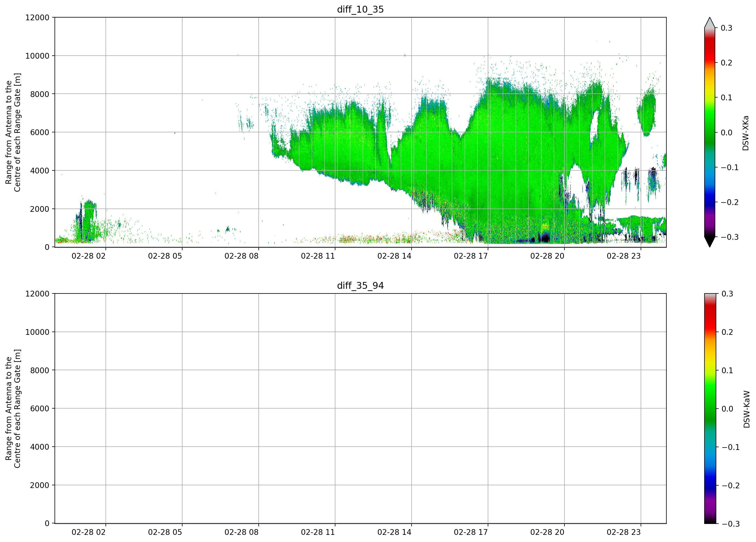
Task: Click '02-28 11' tick under diff_35_94 plot
Action: (x=318, y=532)
